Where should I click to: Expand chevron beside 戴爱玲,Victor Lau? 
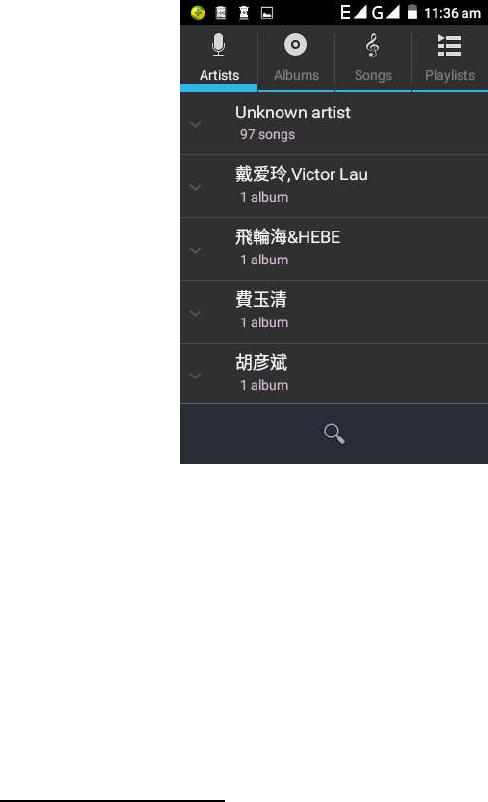tap(195, 187)
